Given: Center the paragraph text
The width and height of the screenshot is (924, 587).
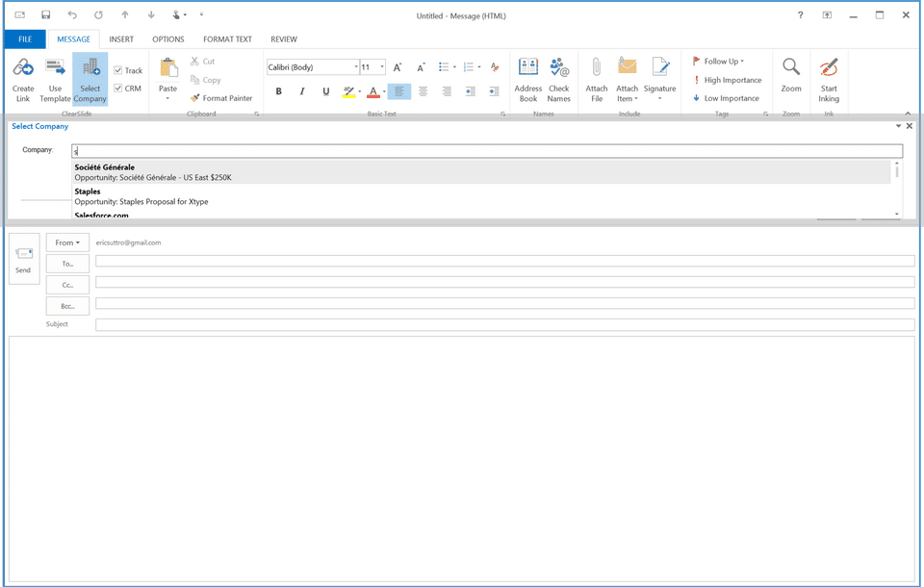Looking at the screenshot, I should click(x=423, y=91).
